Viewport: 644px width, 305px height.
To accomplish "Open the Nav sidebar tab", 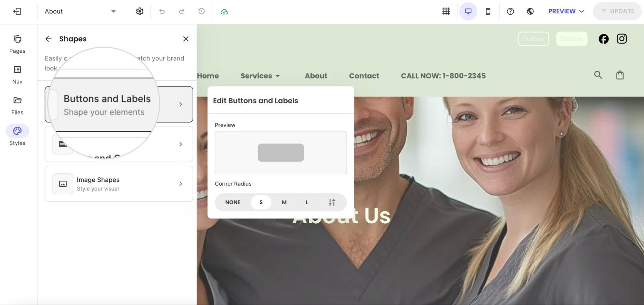I will pyautogui.click(x=17, y=75).
